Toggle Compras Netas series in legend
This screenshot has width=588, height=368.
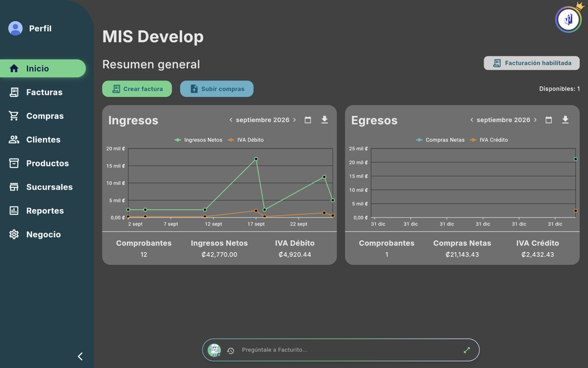pyautogui.click(x=440, y=140)
